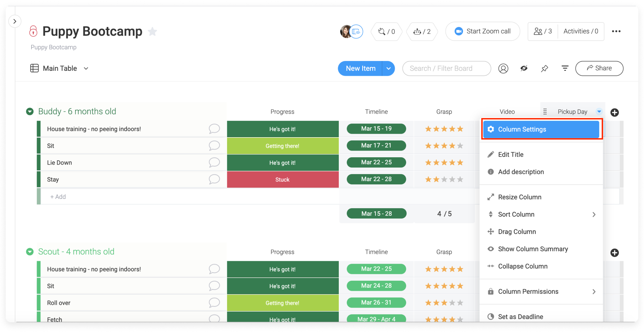Filter by person icon
Image resolution: width=644 pixels, height=333 pixels.
tap(503, 68)
